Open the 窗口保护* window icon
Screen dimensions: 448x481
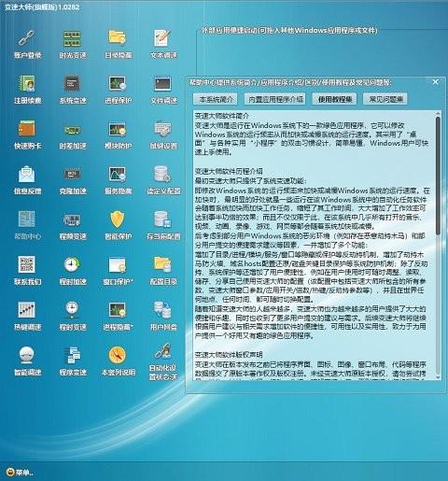pyautogui.click(x=118, y=264)
